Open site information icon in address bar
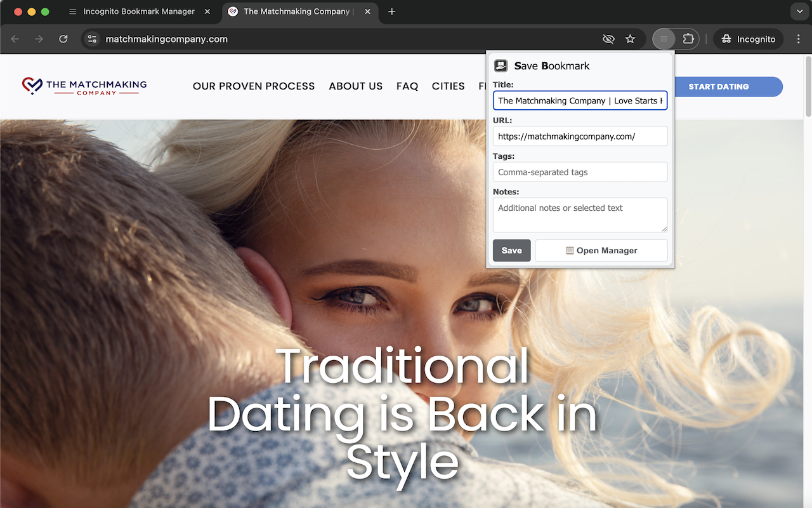This screenshot has width=812, height=508. pyautogui.click(x=93, y=39)
